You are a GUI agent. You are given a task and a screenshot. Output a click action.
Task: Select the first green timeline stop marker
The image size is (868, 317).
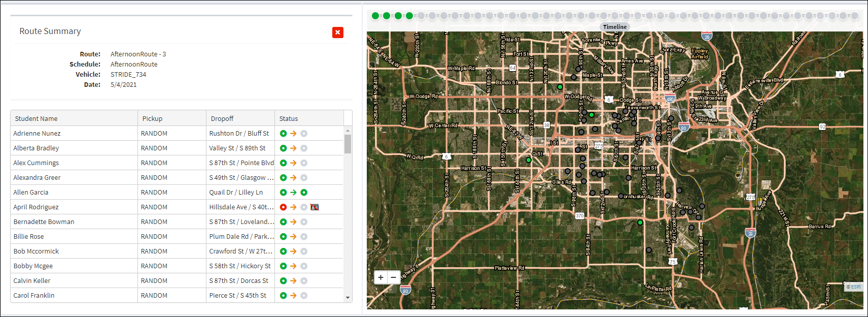[375, 16]
